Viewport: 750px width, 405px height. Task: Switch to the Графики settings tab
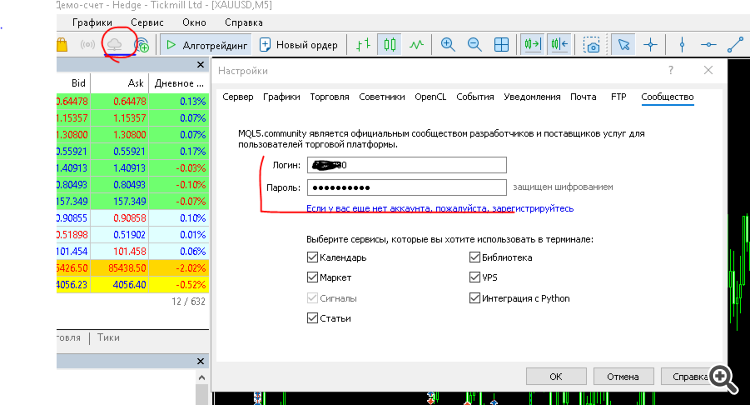[x=282, y=97]
